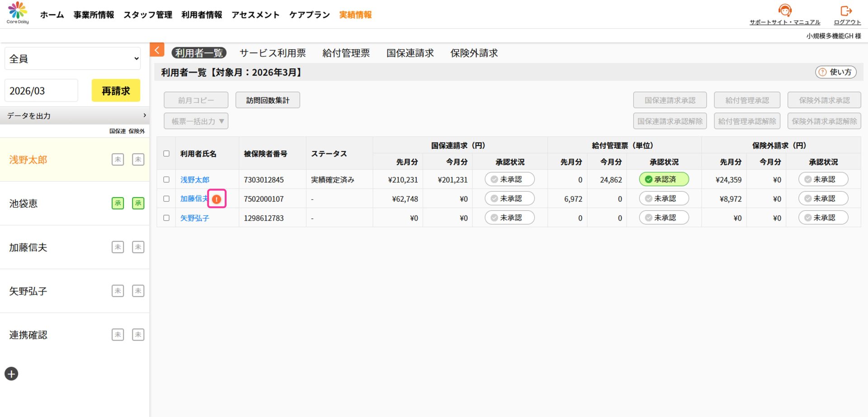Check the checkbox for 矢野弘子 row
This screenshot has height=417, width=868.
click(x=166, y=218)
